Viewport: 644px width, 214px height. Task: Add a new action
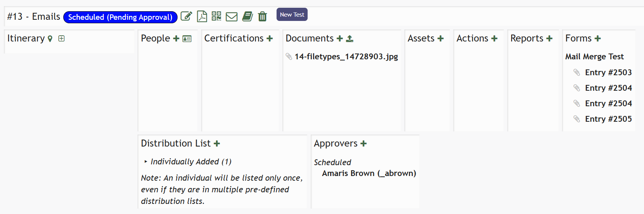(494, 38)
